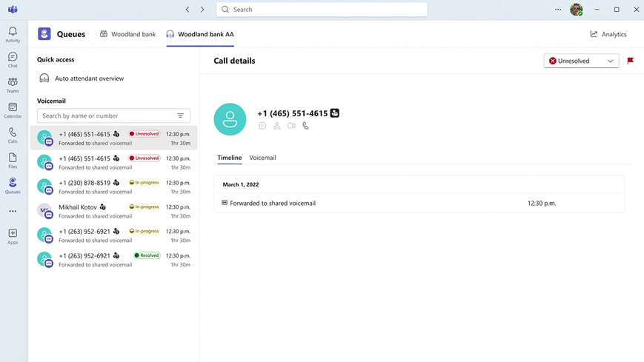Click the large caller avatar

230,119
